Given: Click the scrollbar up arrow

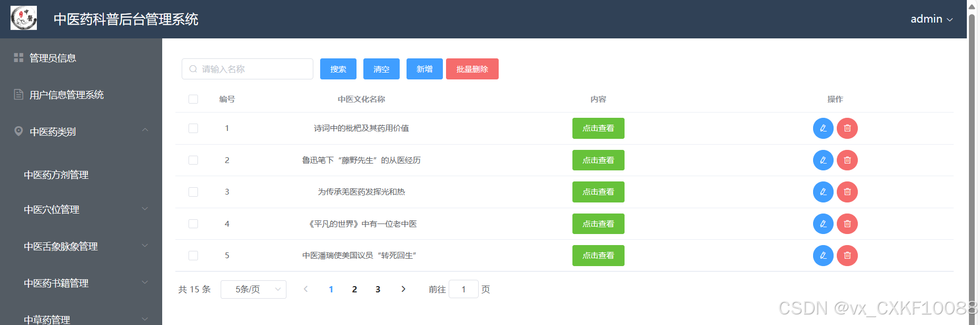Looking at the screenshot, I should coord(972,6).
